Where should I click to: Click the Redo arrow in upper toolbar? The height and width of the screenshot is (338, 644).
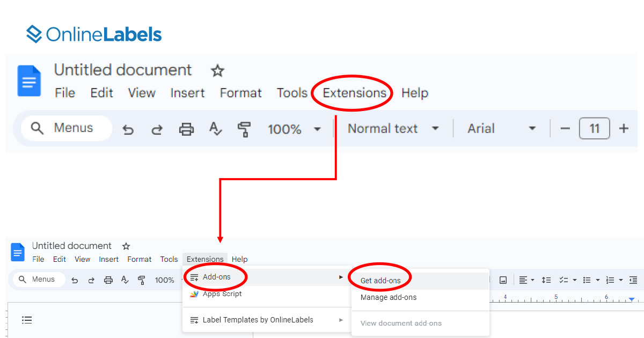point(157,129)
